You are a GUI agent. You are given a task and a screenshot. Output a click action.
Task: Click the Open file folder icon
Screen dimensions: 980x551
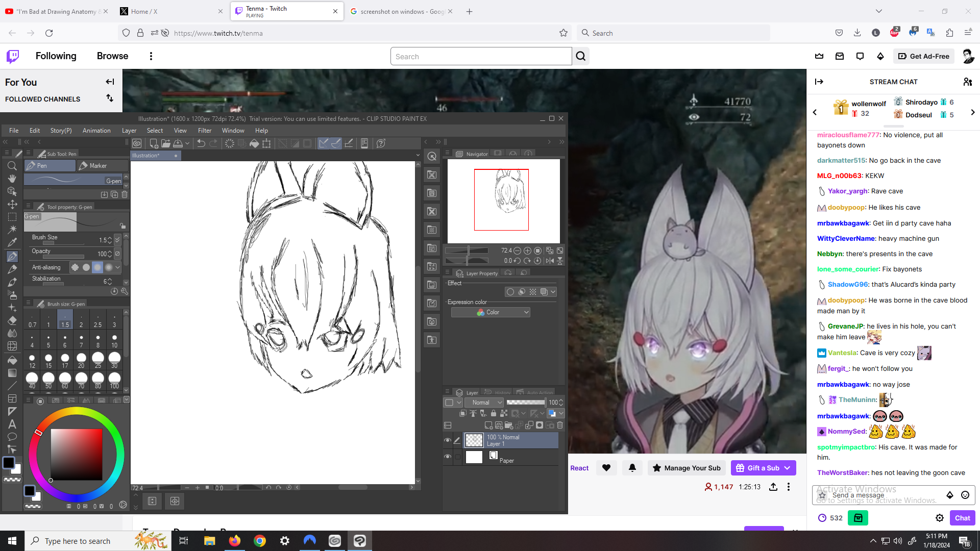point(165,143)
